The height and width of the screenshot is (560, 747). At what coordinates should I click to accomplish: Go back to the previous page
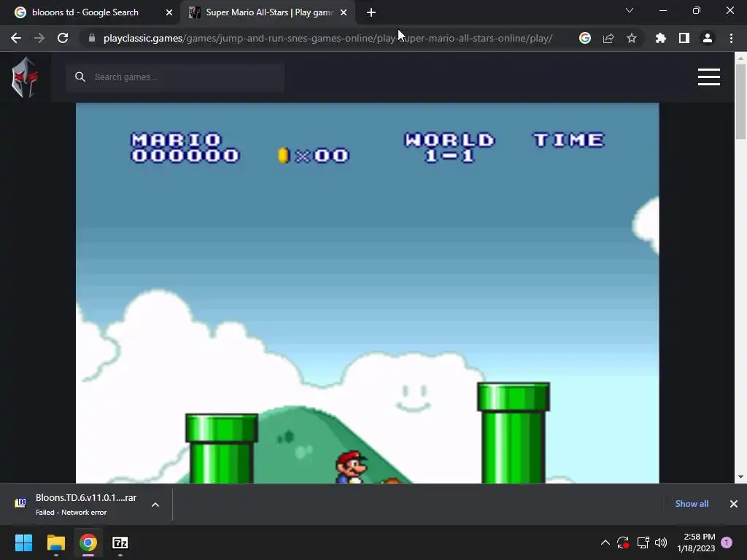pos(16,38)
